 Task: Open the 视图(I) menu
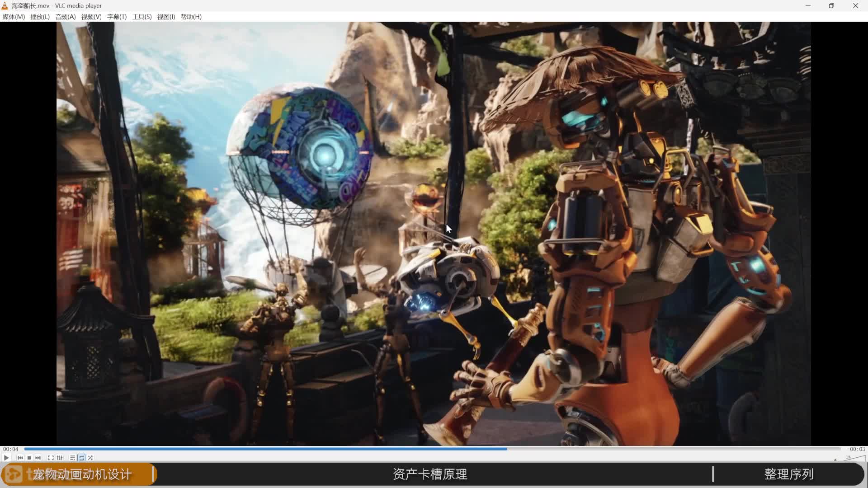166,17
